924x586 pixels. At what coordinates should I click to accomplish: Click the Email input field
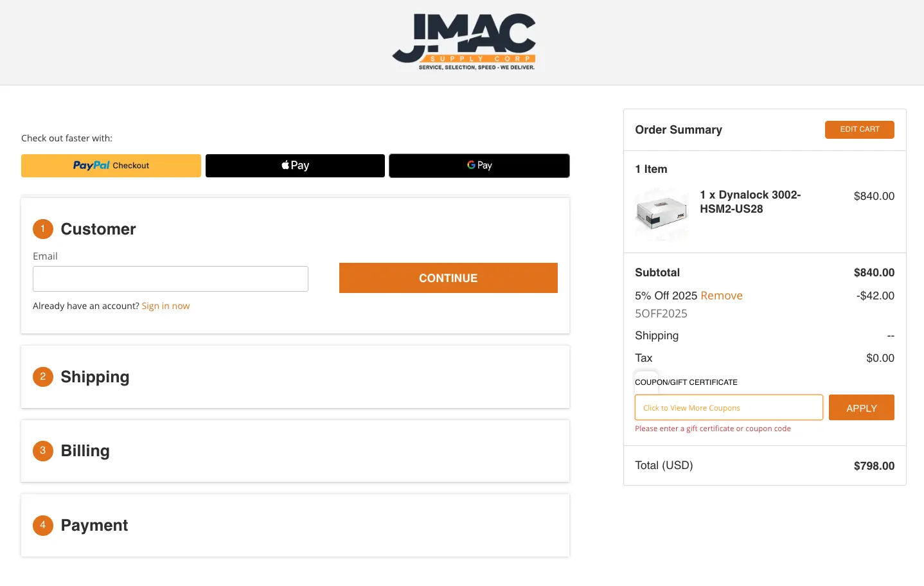[x=170, y=279]
